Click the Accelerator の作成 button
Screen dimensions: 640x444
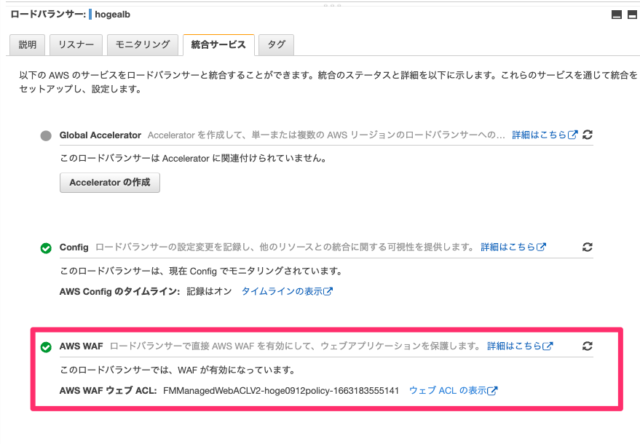[x=110, y=182]
